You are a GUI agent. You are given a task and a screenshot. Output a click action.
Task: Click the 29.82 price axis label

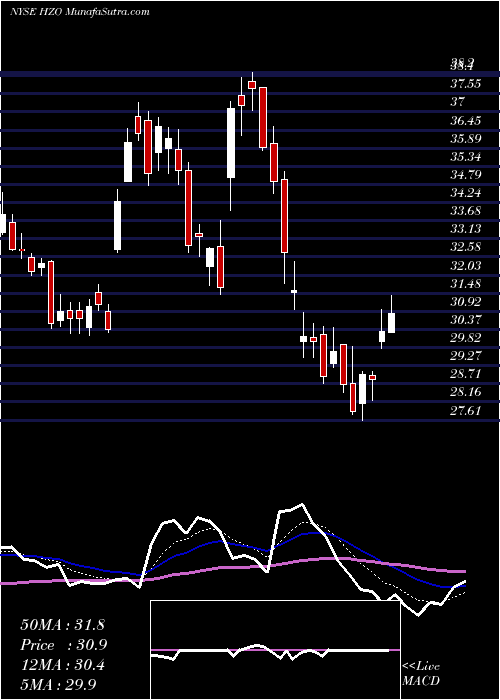(x=466, y=338)
